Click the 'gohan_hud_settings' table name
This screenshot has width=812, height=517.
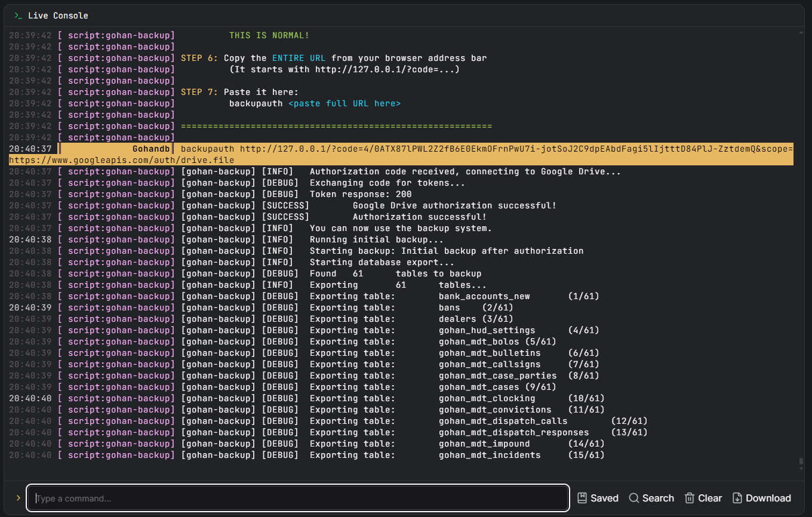point(487,330)
